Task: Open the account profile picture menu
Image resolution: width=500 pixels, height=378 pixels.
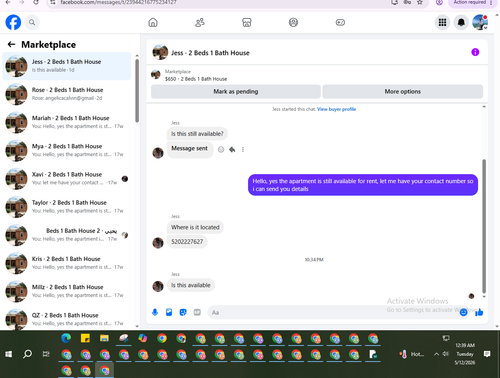Action: (480, 22)
